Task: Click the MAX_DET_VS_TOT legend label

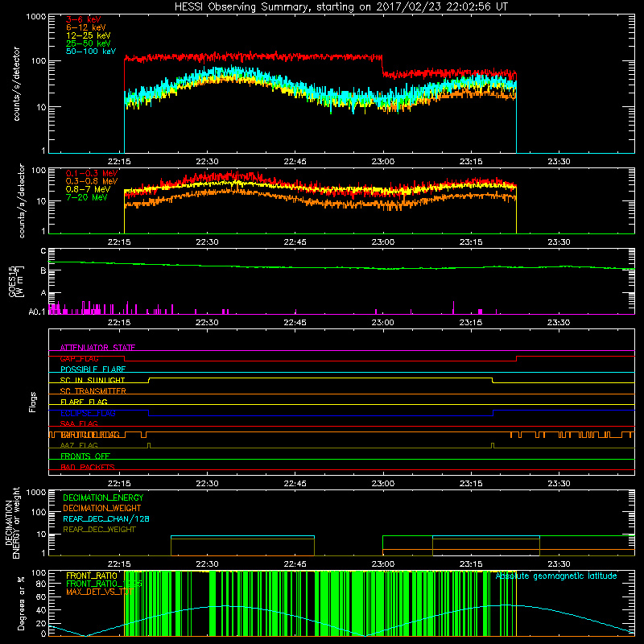Action: pos(100,592)
